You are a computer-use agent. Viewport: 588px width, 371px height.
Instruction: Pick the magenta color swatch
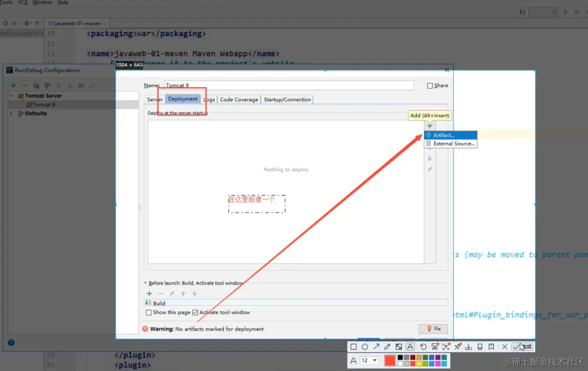[x=438, y=363]
